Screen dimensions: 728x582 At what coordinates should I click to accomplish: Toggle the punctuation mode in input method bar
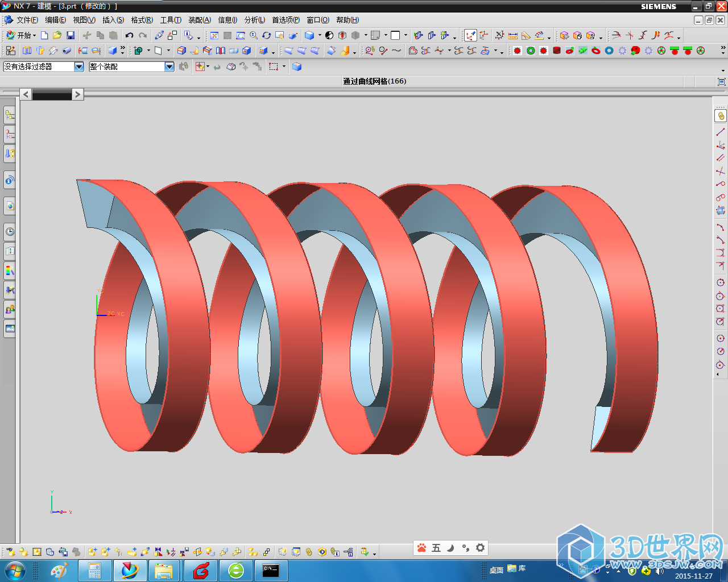click(x=465, y=548)
